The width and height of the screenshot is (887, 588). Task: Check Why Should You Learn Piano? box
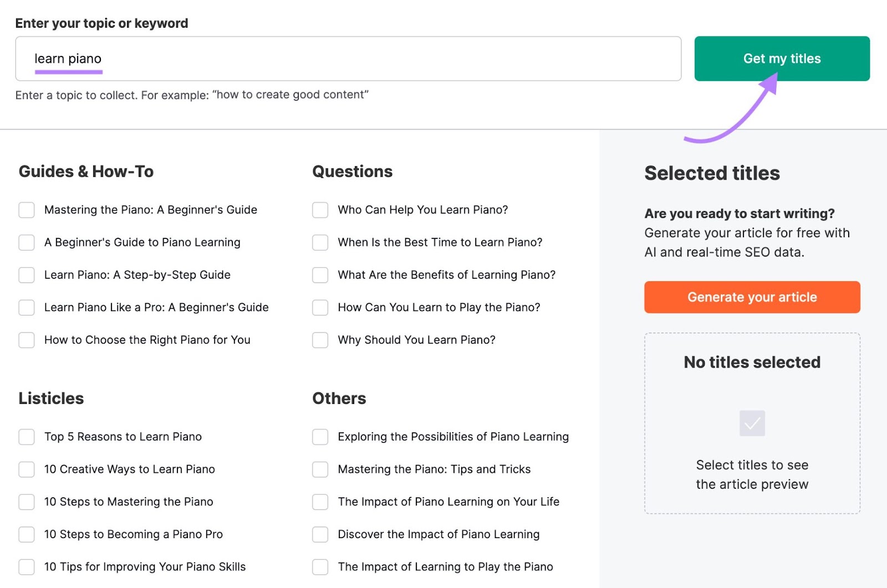click(x=320, y=340)
